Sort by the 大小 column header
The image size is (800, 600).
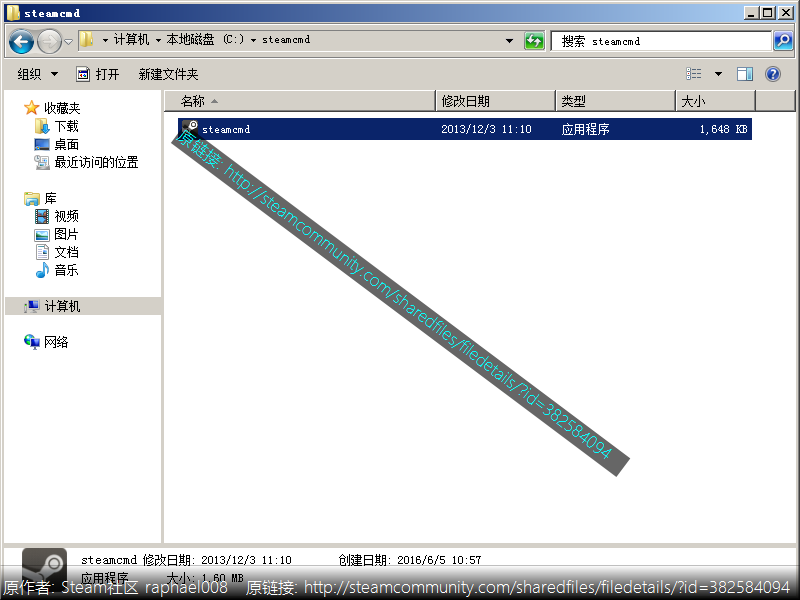(715, 101)
